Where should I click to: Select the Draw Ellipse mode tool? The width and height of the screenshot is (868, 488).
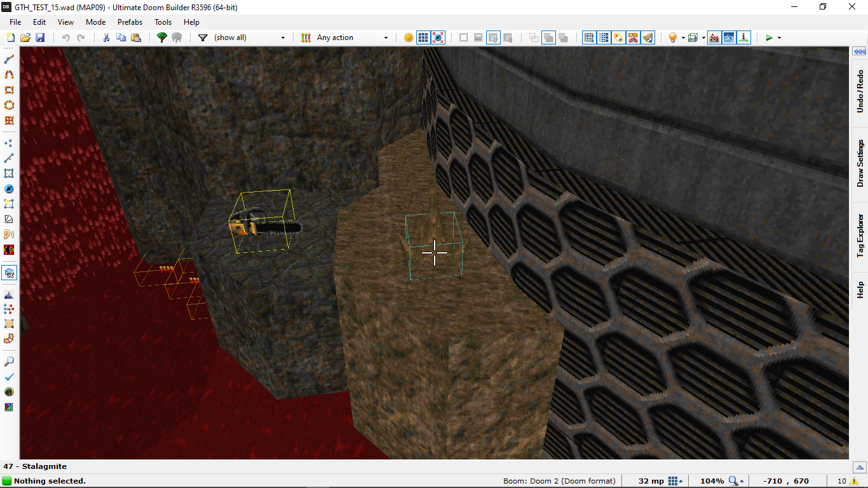(x=9, y=105)
